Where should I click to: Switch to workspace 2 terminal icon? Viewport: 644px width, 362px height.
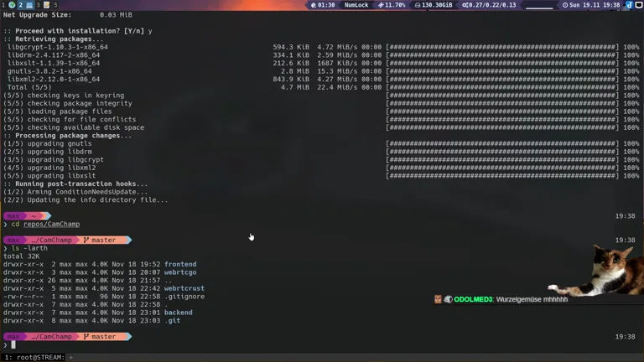24,5
